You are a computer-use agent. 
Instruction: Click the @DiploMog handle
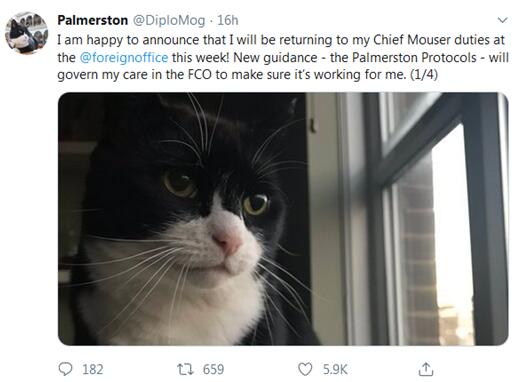point(169,21)
